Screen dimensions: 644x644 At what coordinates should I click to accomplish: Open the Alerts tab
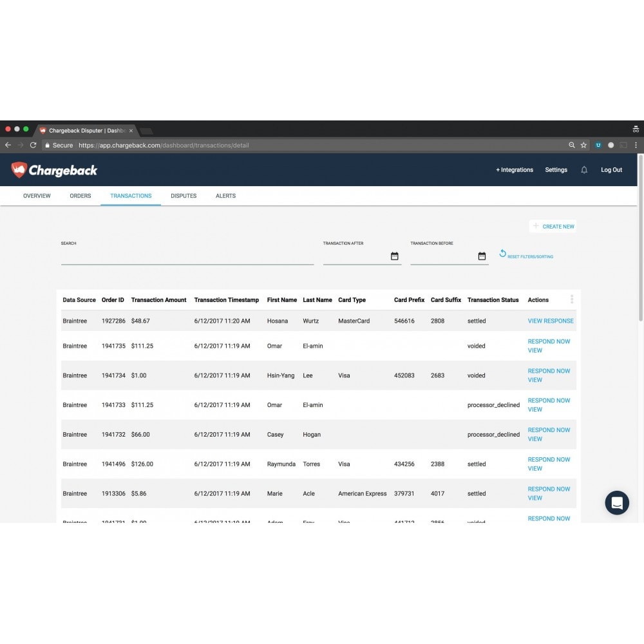[225, 196]
